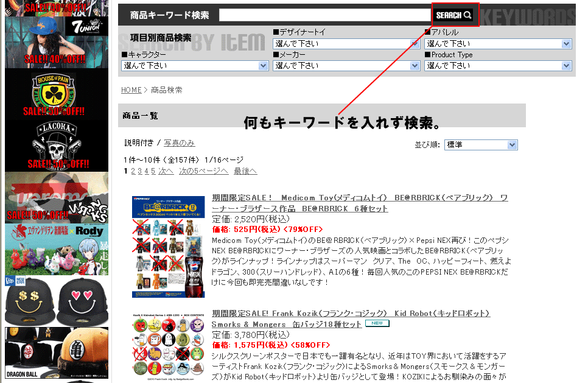Open the House of Pain SALE banner
Screen dimensions: 588x383
pyautogui.click(x=57, y=94)
